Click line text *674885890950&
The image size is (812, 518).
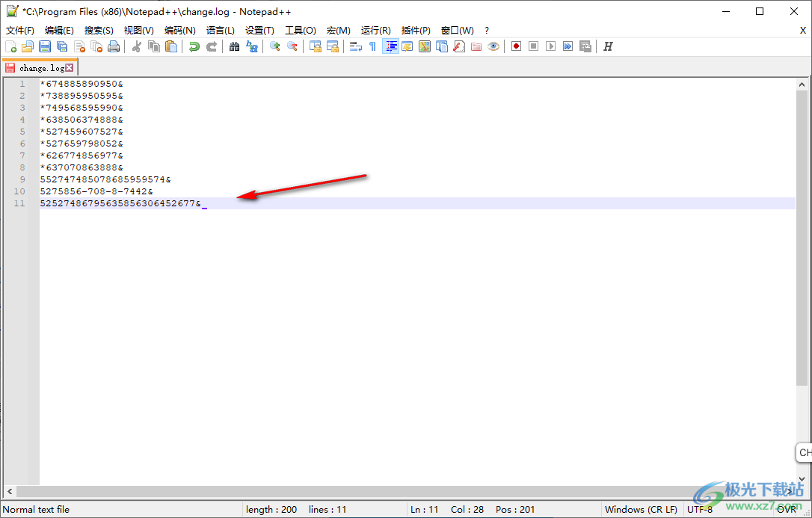(81, 84)
